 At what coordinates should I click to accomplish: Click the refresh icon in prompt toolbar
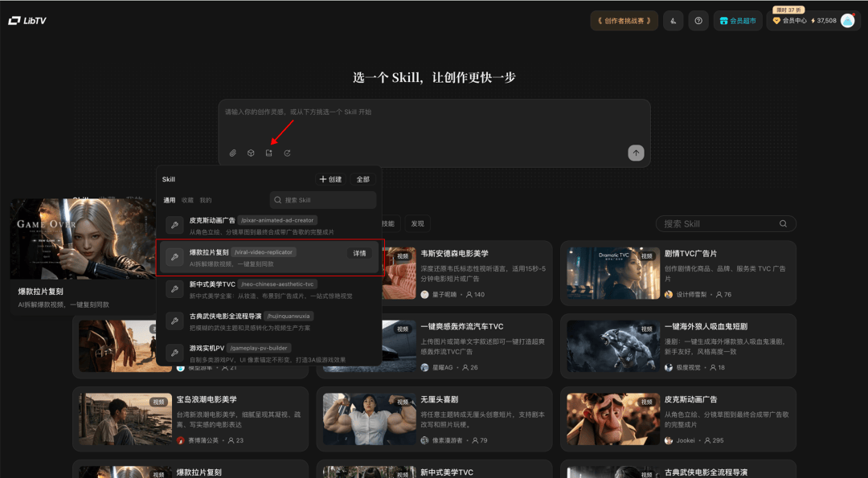[287, 153]
